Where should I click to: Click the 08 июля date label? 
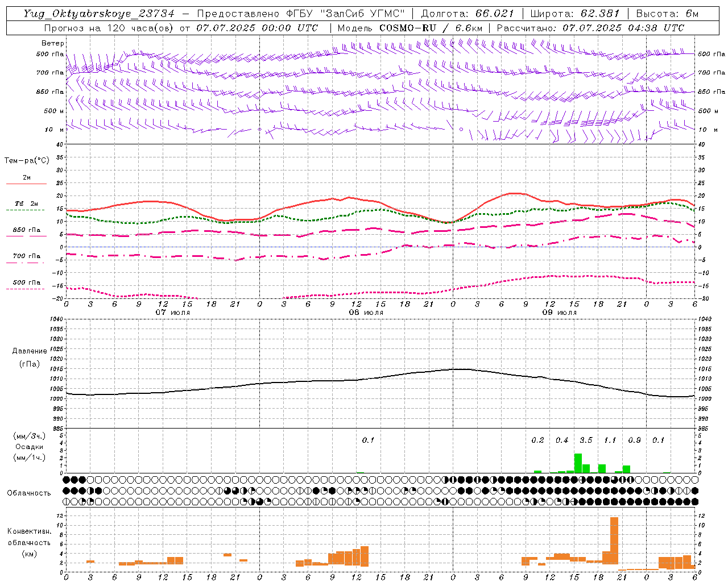click(x=366, y=313)
